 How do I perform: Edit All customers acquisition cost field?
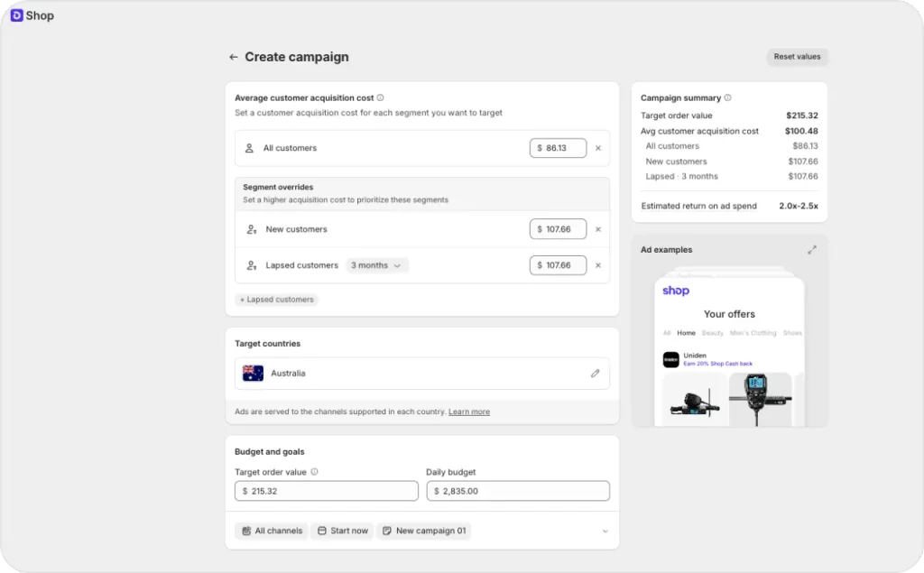(x=558, y=148)
